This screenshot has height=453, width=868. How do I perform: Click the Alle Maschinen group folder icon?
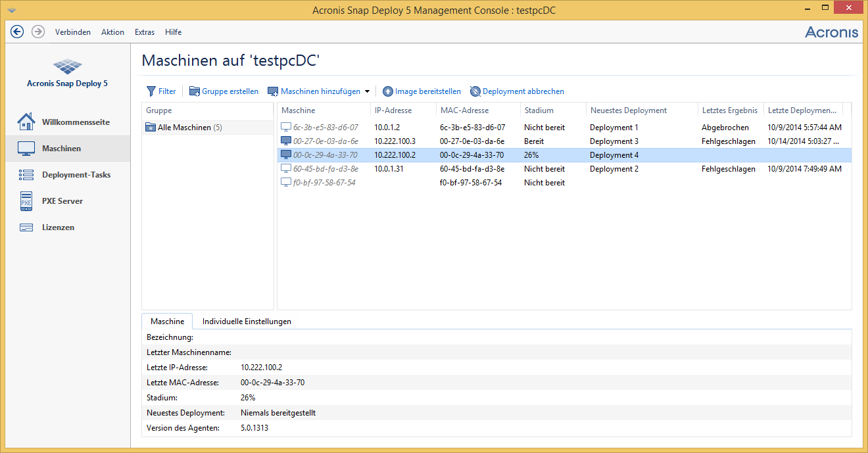151,128
